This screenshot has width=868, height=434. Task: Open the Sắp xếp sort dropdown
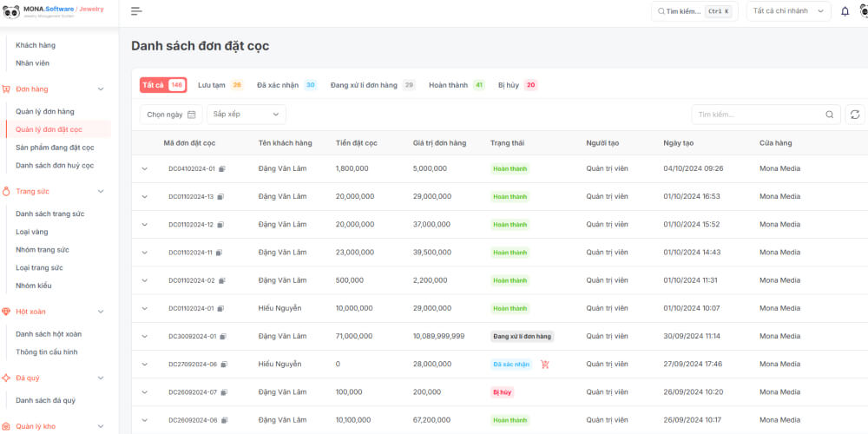247,115
